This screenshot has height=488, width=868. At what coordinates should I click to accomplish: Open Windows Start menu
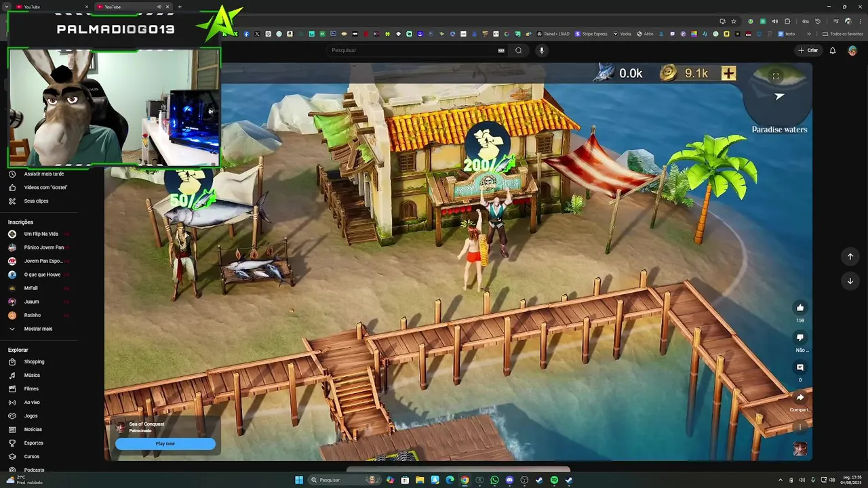(299, 480)
